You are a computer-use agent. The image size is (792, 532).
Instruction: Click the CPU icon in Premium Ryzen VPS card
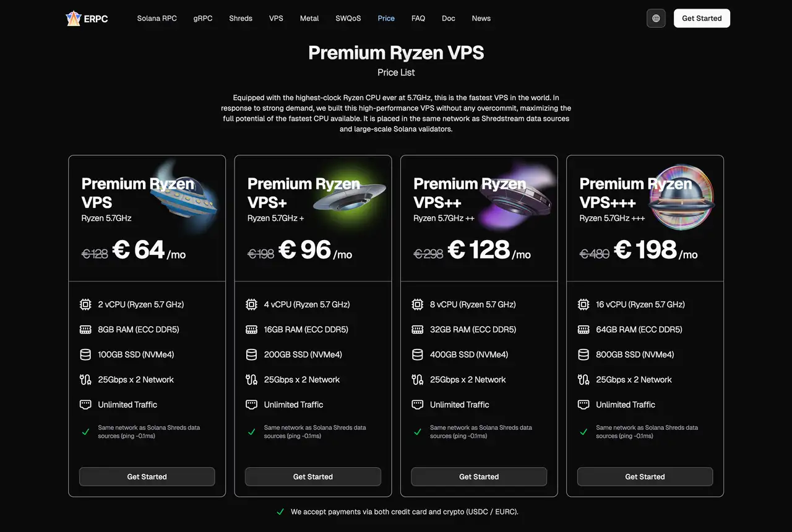click(85, 304)
